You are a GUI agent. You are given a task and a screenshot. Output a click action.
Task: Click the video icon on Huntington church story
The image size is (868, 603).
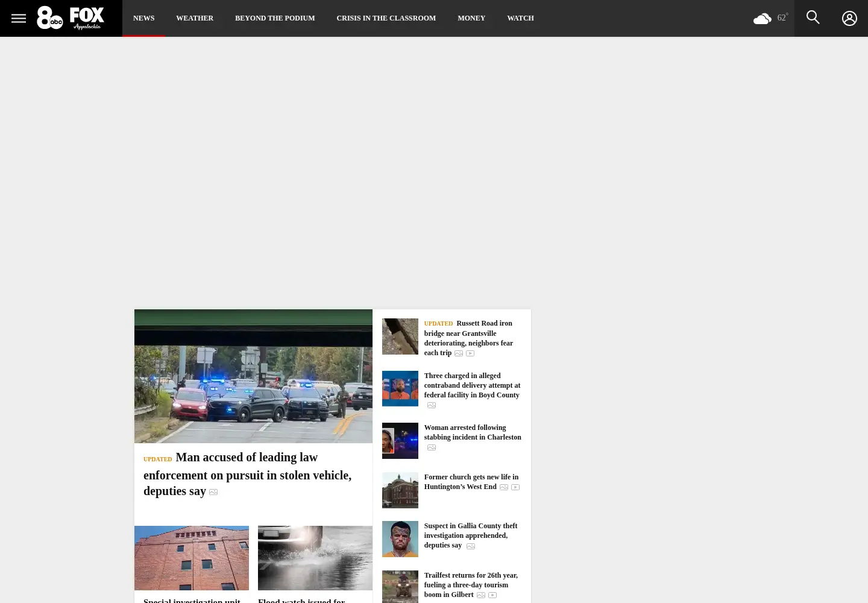pos(515,487)
